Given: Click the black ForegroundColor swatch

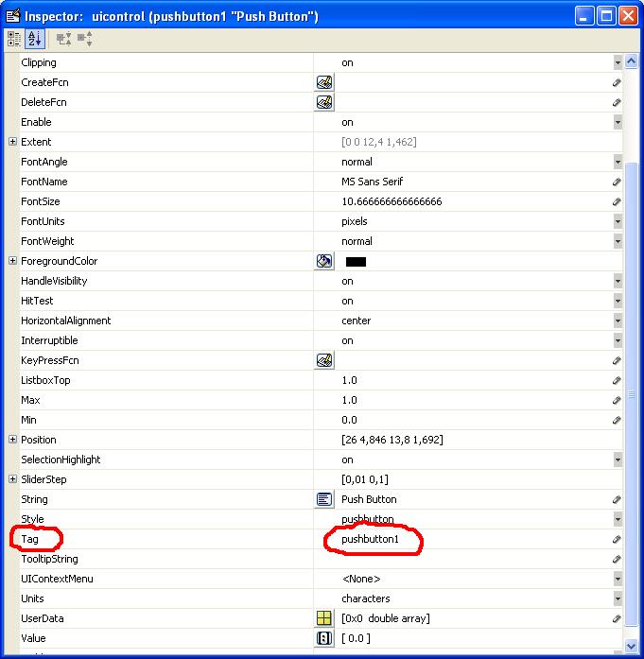Looking at the screenshot, I should (356, 262).
